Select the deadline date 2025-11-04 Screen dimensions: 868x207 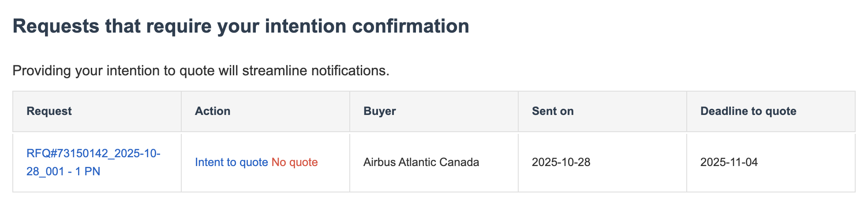click(x=729, y=163)
